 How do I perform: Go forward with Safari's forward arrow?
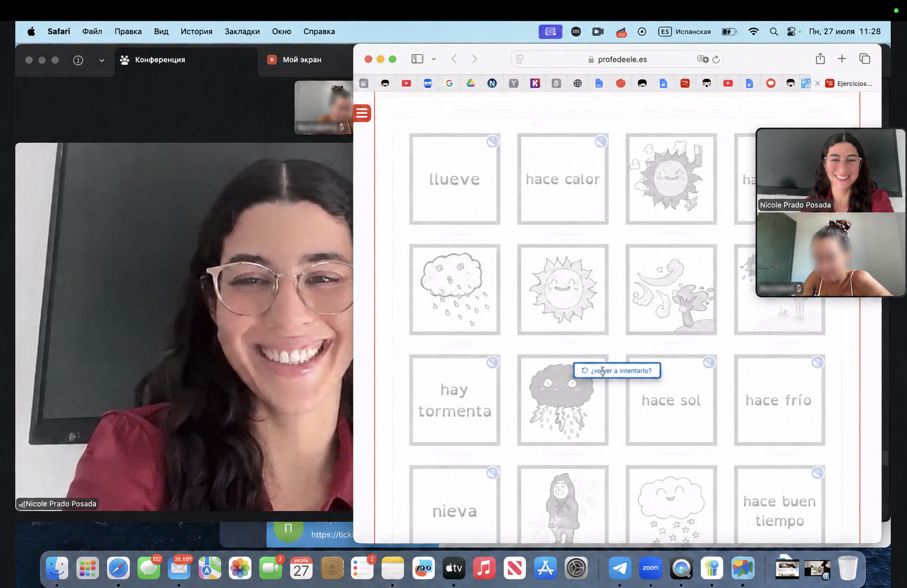tap(475, 59)
